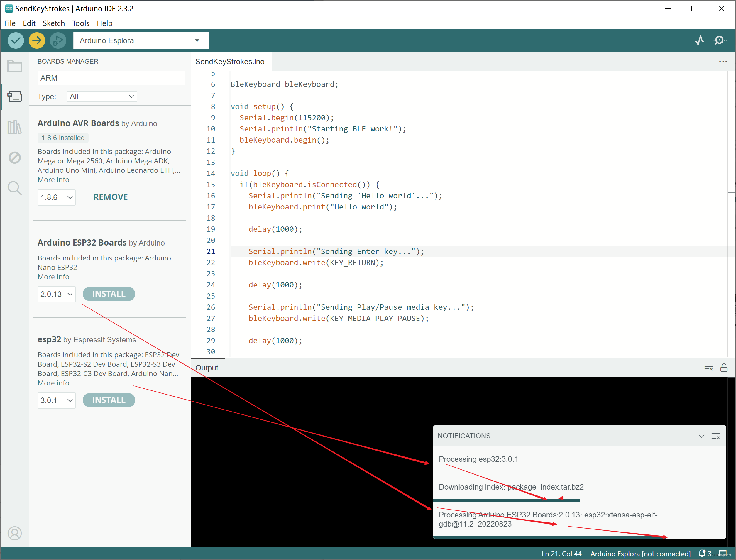Click Arduino Esplora [not connected] status entry
736x560 pixels.
click(640, 553)
